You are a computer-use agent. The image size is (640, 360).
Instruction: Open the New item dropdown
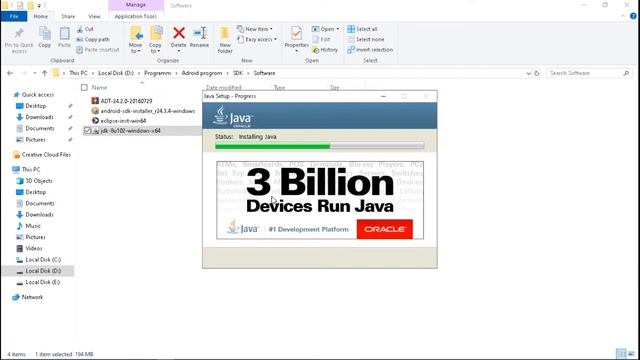(255, 29)
